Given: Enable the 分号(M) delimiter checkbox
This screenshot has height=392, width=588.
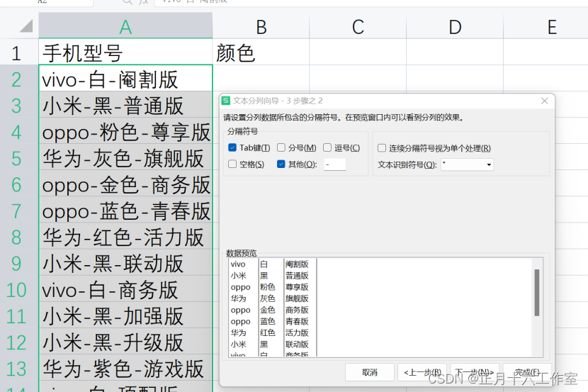Looking at the screenshot, I should (281, 147).
